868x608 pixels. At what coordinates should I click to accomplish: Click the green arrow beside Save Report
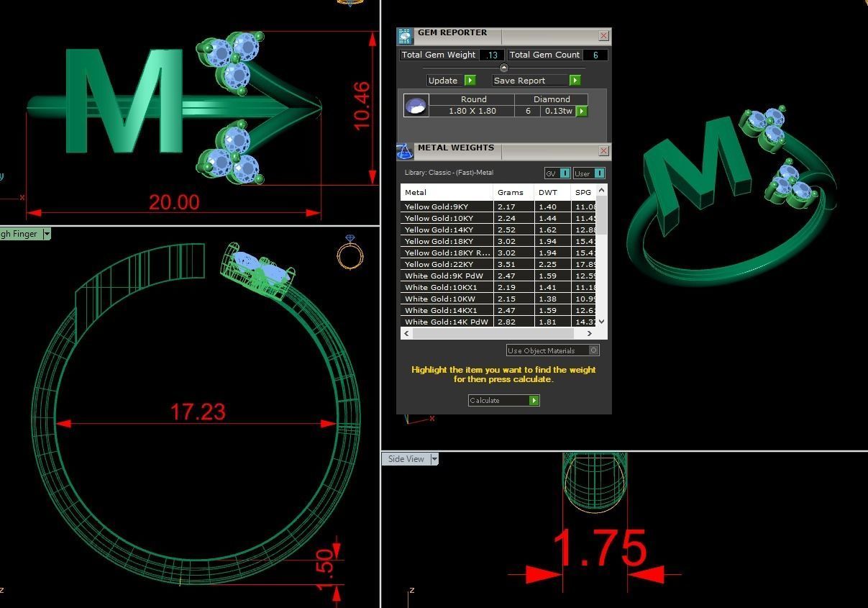pos(575,81)
